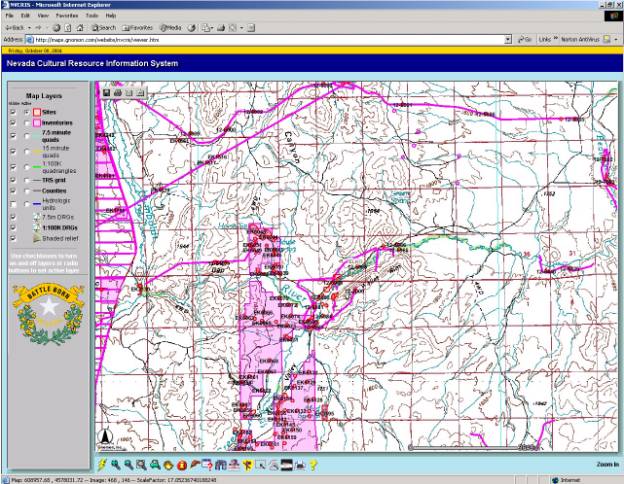This screenshot has width=624, height=484.
Task: Enable visibility of Hydrologic units layer
Action: (12, 202)
